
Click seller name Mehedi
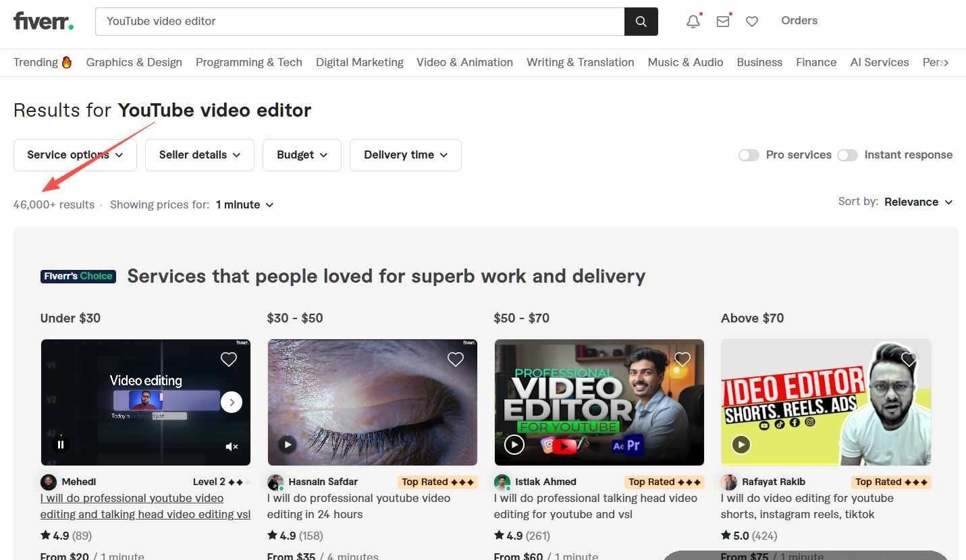pos(78,482)
